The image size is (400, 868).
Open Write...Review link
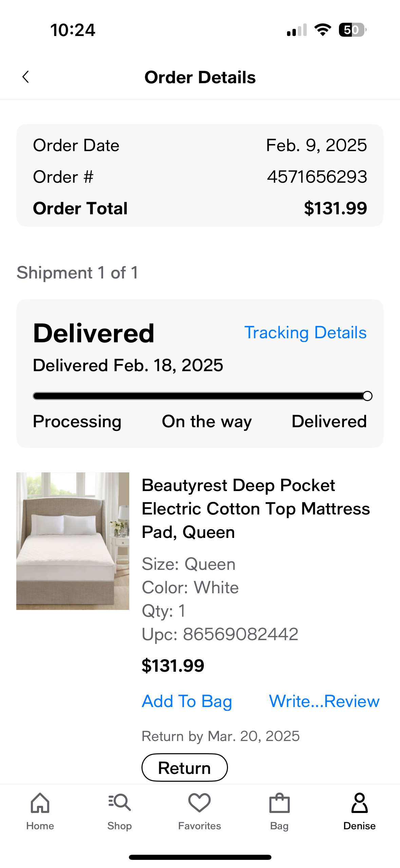click(x=324, y=702)
